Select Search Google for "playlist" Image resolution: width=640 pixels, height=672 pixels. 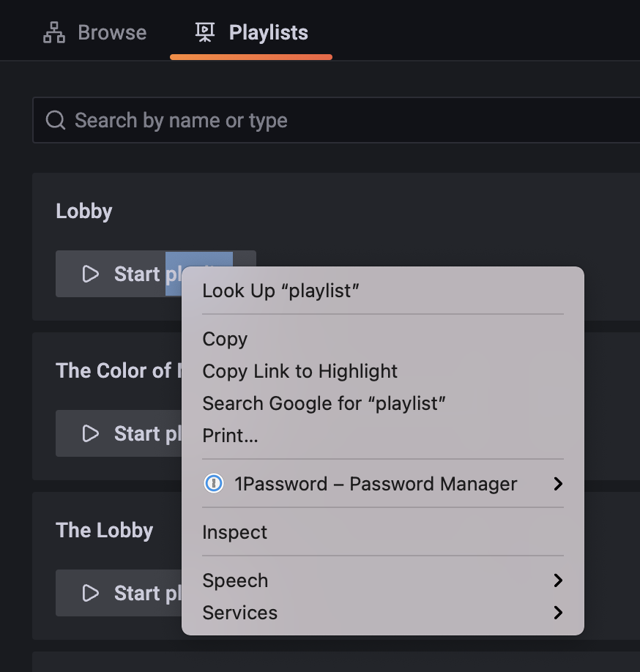pos(324,403)
